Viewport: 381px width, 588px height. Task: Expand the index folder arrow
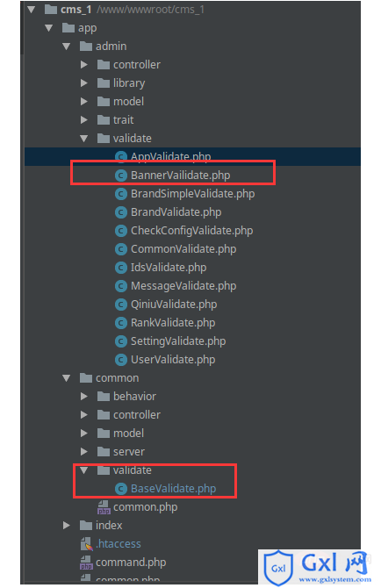pyautogui.click(x=67, y=526)
